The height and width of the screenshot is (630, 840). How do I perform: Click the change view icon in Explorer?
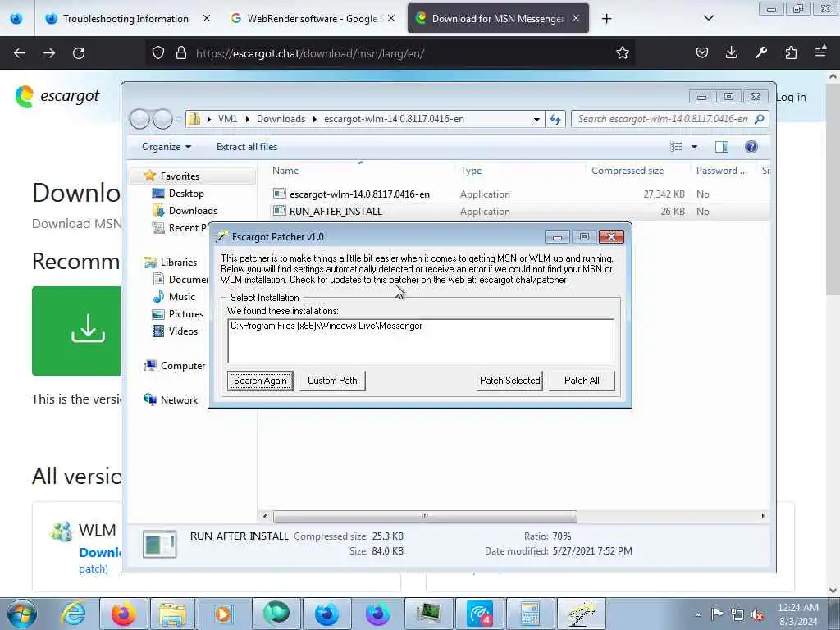(x=677, y=147)
